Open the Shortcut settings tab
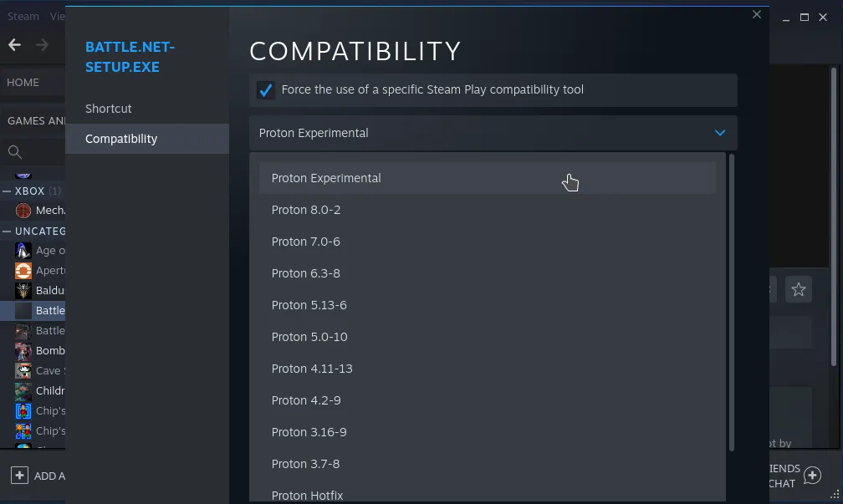This screenshot has height=504, width=843. point(109,109)
